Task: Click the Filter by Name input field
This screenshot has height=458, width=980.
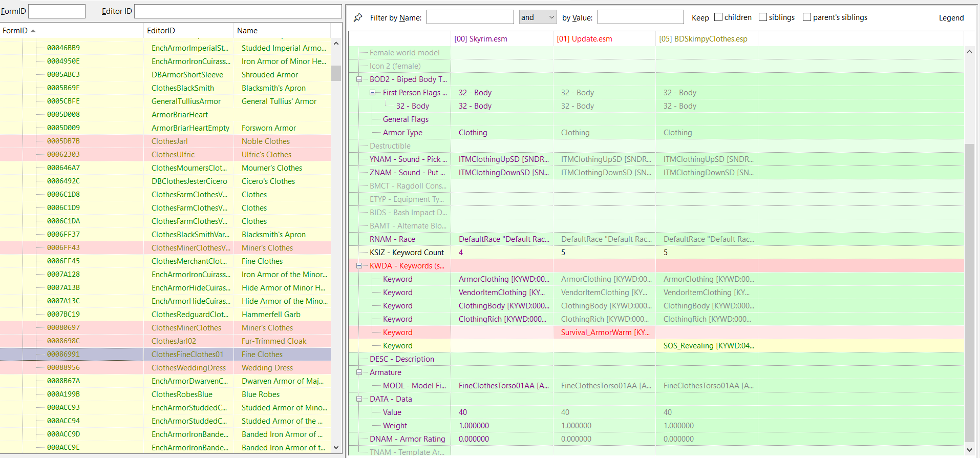Action: point(470,17)
